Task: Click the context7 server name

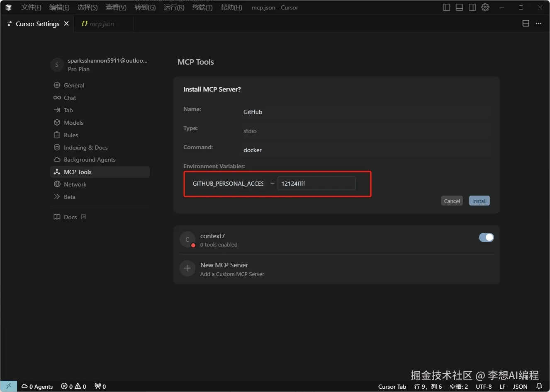Action: pyautogui.click(x=213, y=236)
